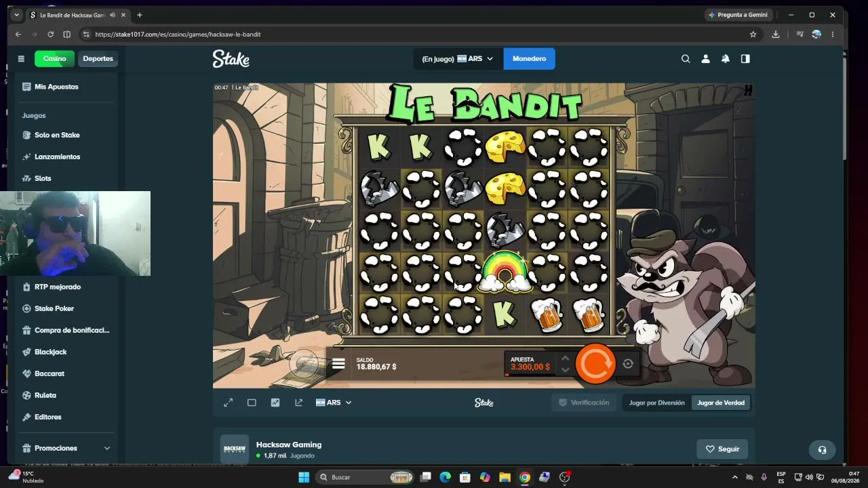This screenshot has width=868, height=488.
Task: Enter fullscreen mode for the game
Action: [x=229, y=403]
